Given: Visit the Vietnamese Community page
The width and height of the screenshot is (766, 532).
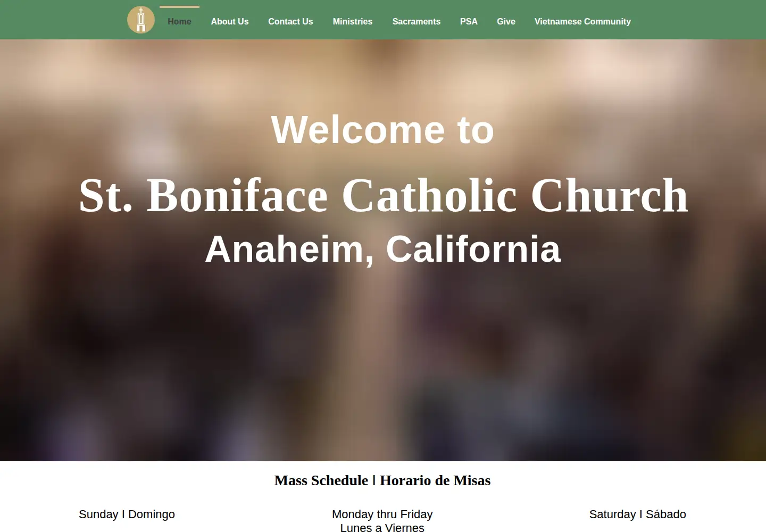Looking at the screenshot, I should 582,22.
